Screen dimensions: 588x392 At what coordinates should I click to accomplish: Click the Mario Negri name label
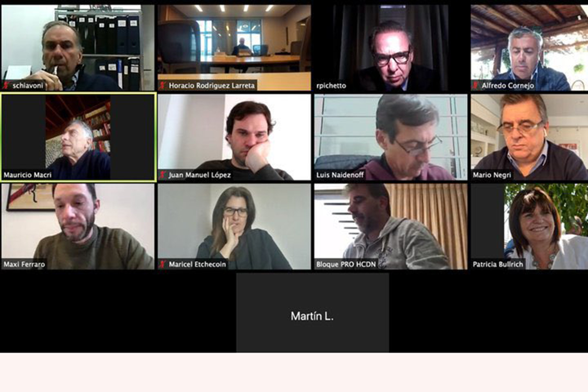tap(492, 175)
